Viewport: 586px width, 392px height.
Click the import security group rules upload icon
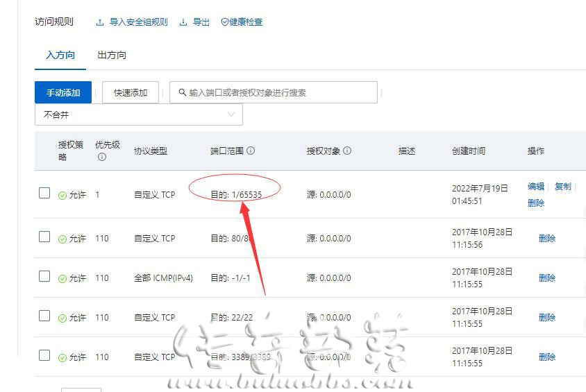pos(100,22)
